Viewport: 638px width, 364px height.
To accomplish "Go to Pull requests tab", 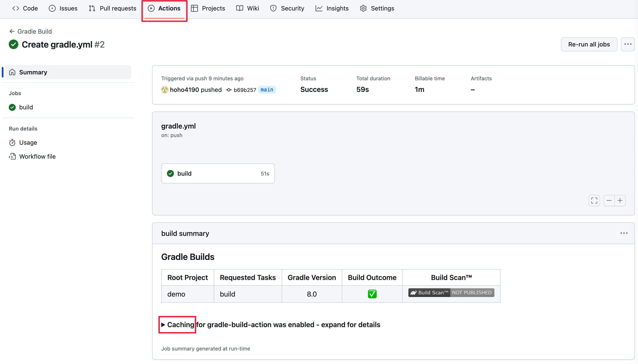I will coord(112,8).
